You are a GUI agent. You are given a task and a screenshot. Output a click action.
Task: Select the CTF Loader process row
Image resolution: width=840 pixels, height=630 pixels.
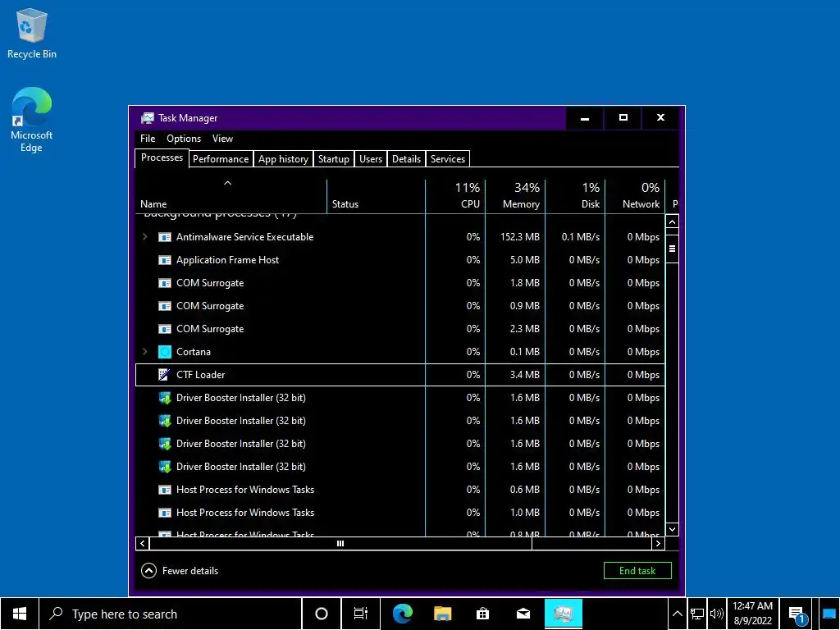pyautogui.click(x=400, y=375)
